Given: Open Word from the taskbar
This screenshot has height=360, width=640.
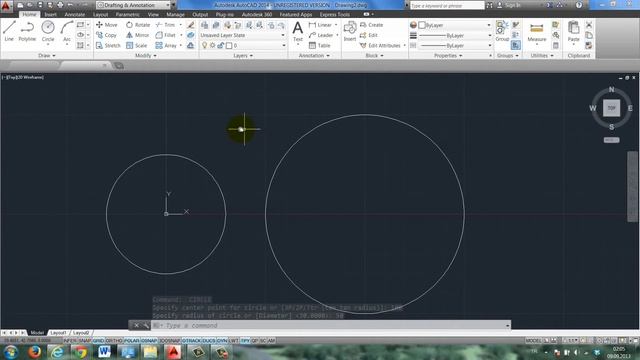Looking at the screenshot, I should pyautogui.click(x=104, y=351).
